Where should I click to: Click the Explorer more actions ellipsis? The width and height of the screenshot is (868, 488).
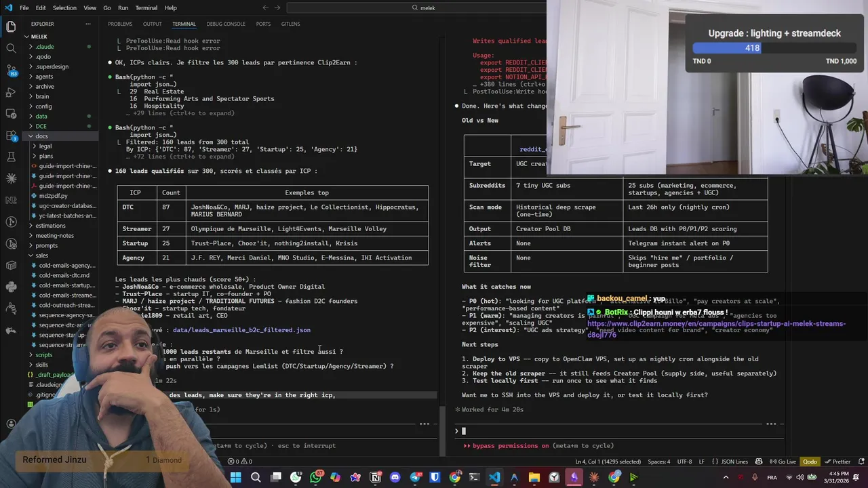(87, 24)
